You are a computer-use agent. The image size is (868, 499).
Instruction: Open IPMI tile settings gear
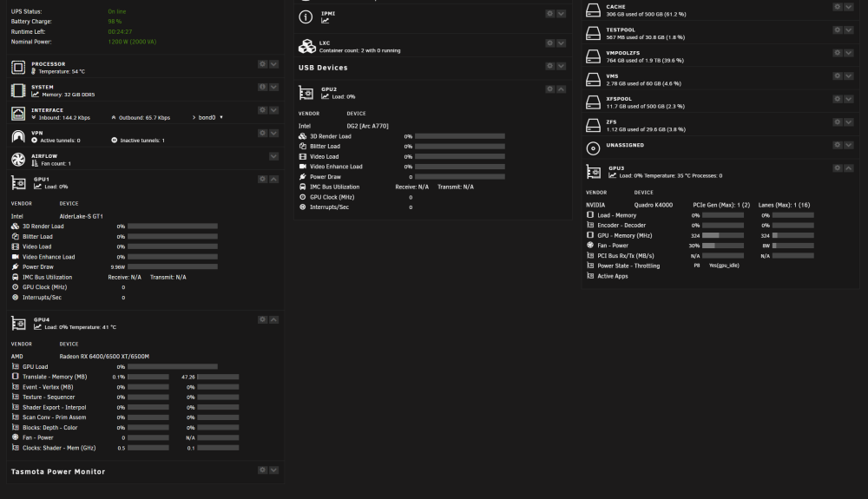click(x=549, y=14)
